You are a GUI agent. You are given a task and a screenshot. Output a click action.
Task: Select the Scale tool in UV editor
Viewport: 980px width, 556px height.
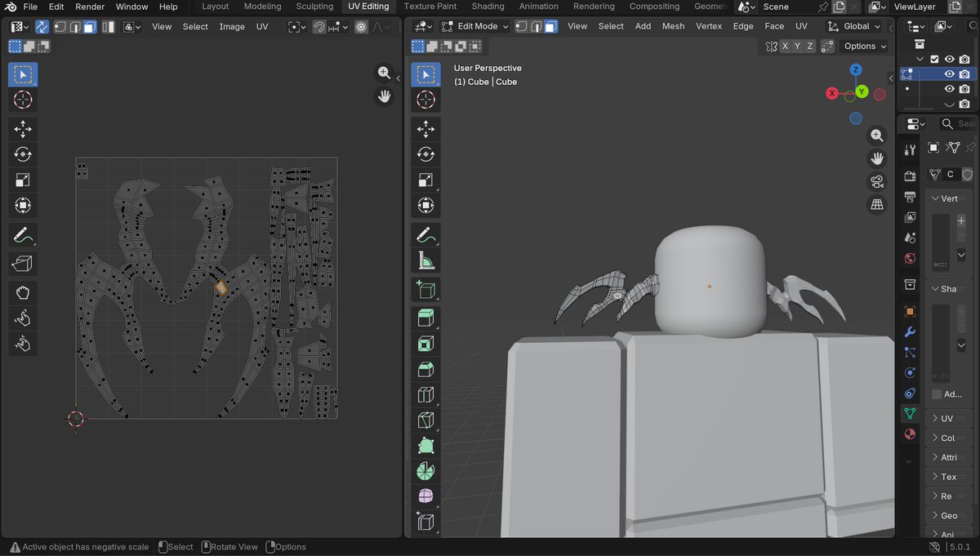pos(23,180)
